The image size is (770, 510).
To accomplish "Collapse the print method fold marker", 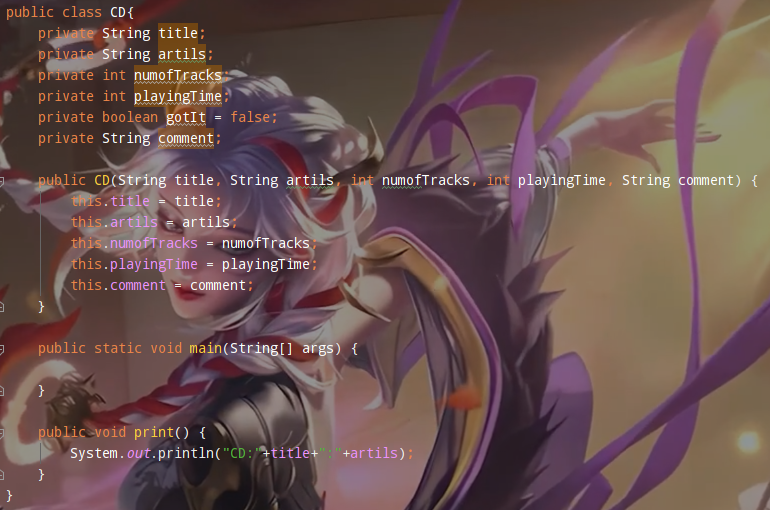I will tap(1, 433).
